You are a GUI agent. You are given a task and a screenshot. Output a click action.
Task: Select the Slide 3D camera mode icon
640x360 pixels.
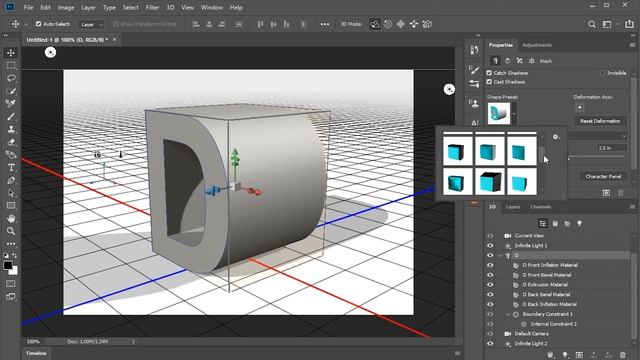click(x=414, y=24)
